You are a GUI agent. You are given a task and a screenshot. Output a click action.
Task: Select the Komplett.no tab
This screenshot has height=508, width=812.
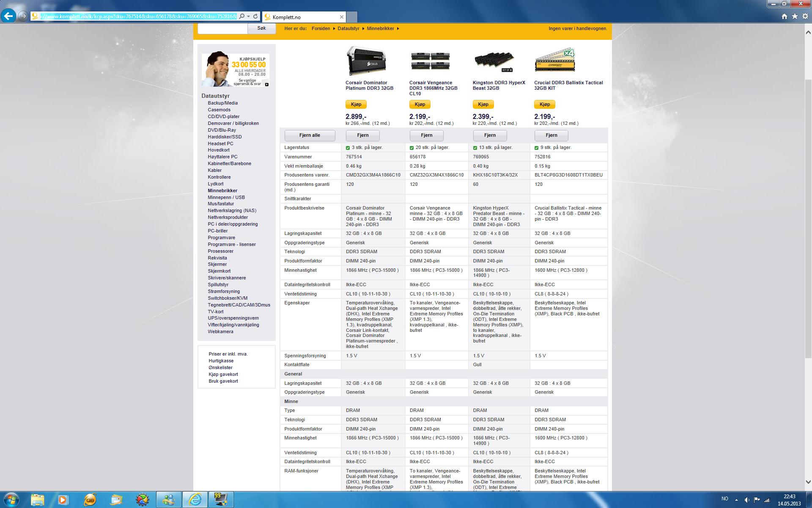tap(304, 17)
